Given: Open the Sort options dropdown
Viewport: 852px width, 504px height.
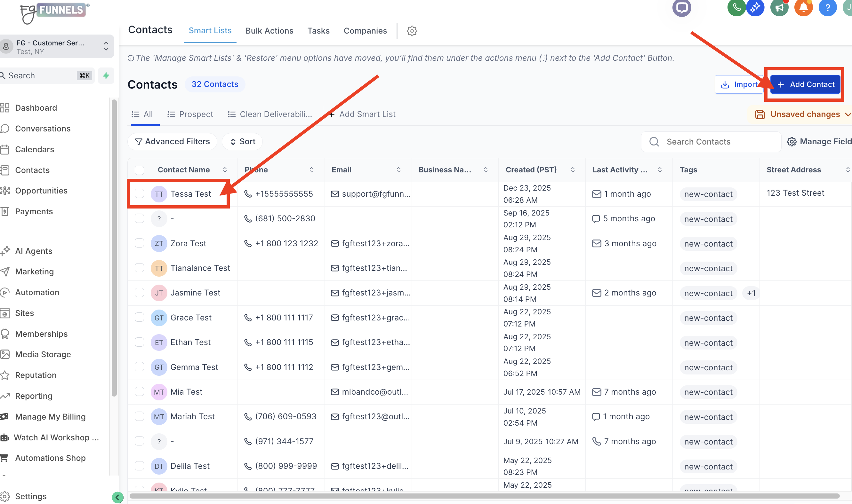Looking at the screenshot, I should tap(243, 142).
